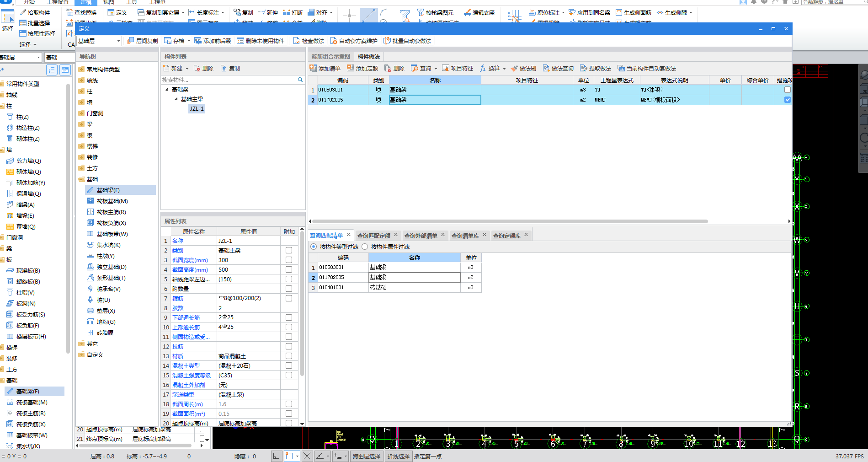Open 做法查询
This screenshot has width=868, height=462.
558,68
